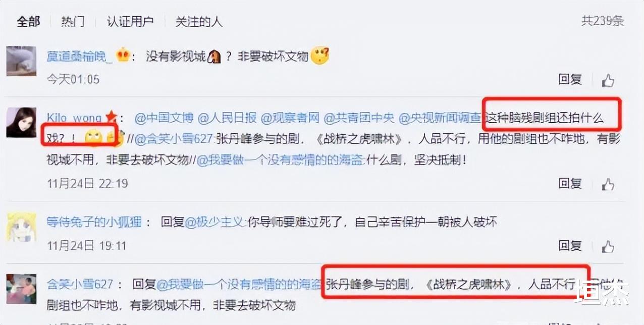Like Kilo_wong's comment with thumbs-up

608,184
